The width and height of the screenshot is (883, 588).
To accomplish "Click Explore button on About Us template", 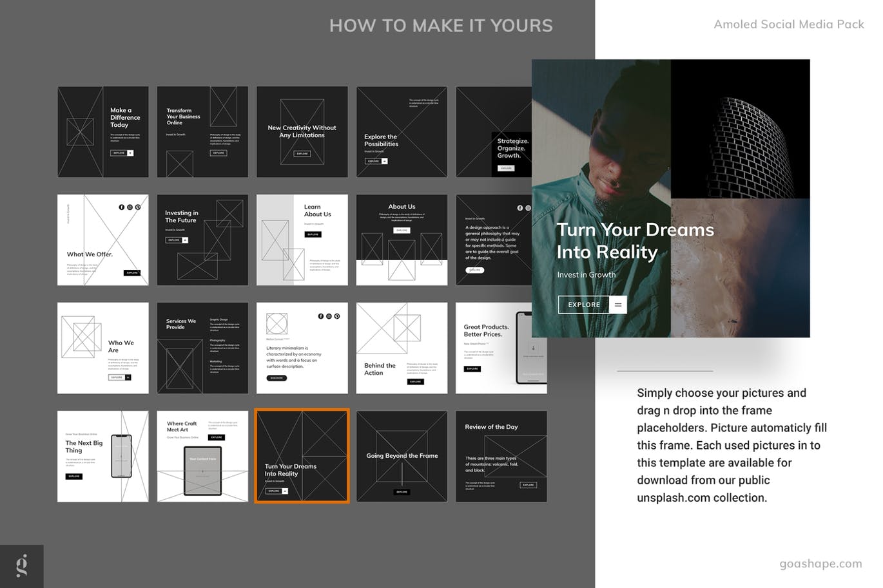I will click(402, 230).
